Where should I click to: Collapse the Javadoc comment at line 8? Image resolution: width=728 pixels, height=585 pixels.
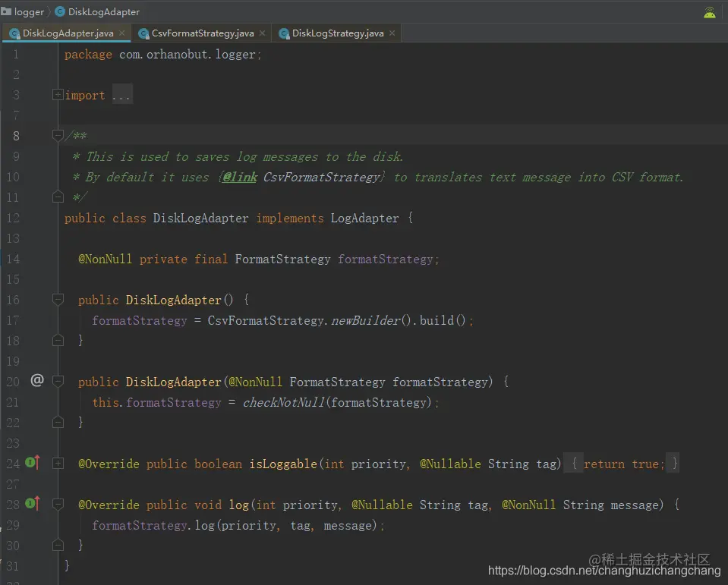pyautogui.click(x=58, y=136)
